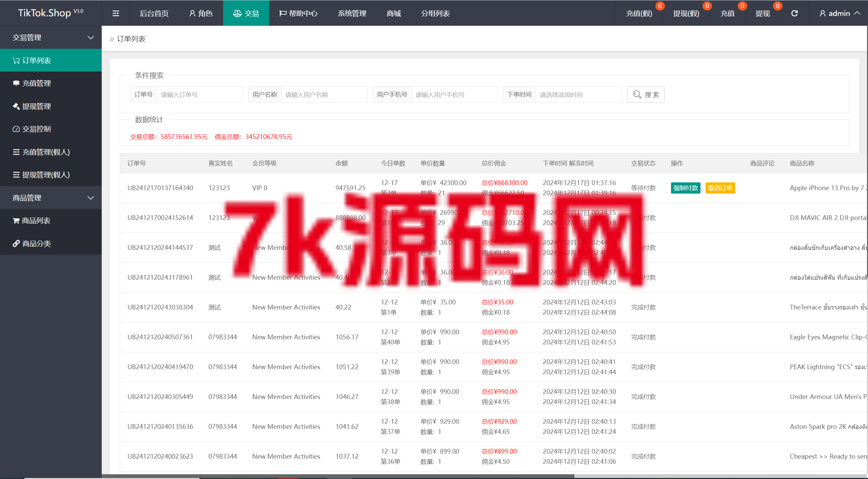Open the admin user menu
The height and width of the screenshot is (479, 868).
(x=840, y=13)
